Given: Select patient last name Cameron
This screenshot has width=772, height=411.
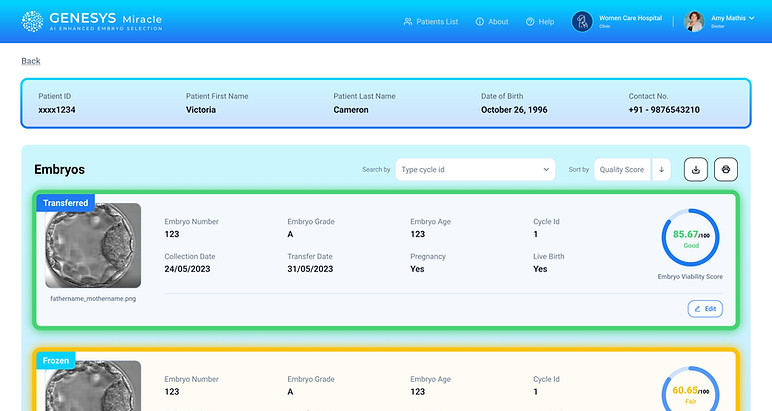Looking at the screenshot, I should click(x=351, y=110).
